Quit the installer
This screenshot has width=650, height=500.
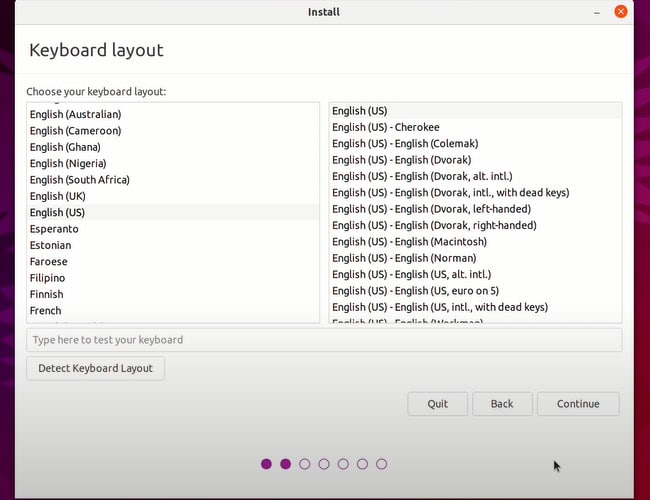click(437, 404)
